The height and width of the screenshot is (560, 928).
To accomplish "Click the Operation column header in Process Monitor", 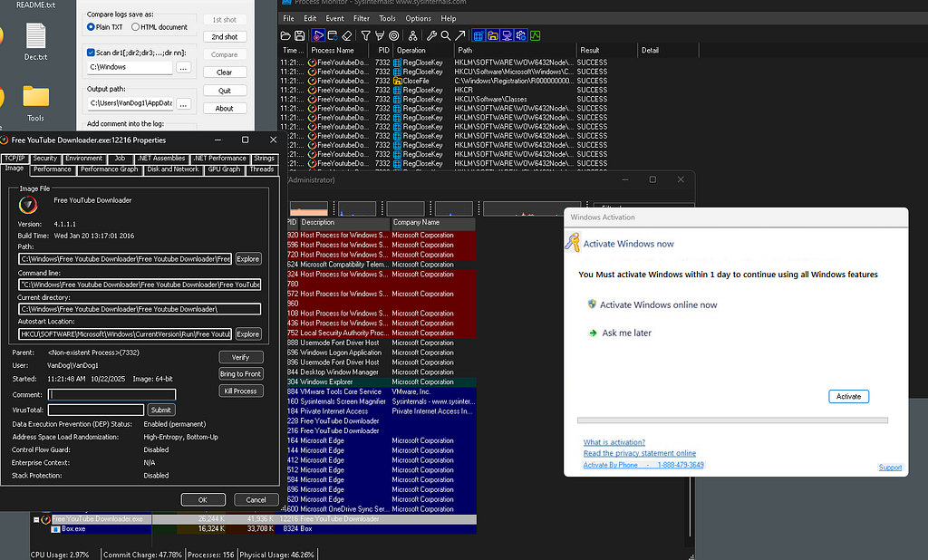I will click(x=424, y=51).
